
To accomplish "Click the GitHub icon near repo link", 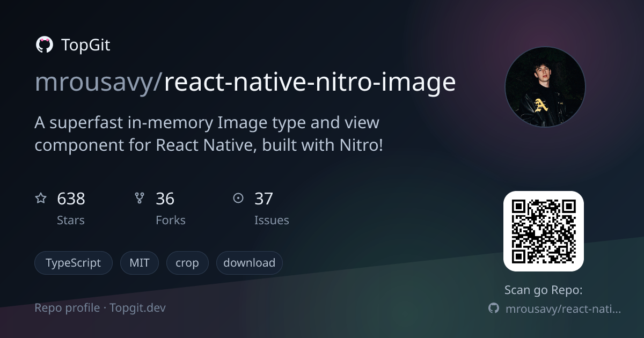I will (x=494, y=308).
